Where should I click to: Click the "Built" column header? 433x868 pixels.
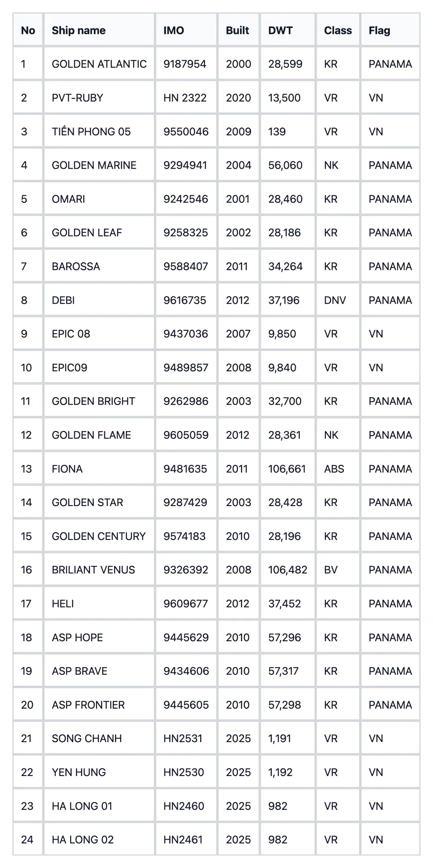coord(237,31)
